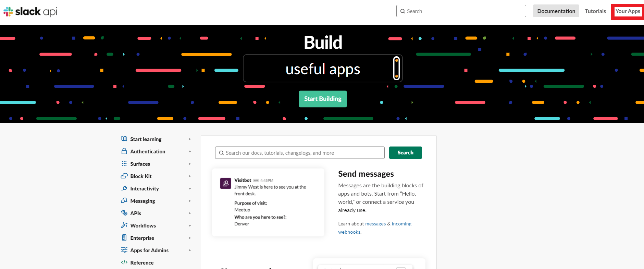The width and height of the screenshot is (644, 269).
Task: Click the Apps for Admins sliders icon
Action: point(124,250)
